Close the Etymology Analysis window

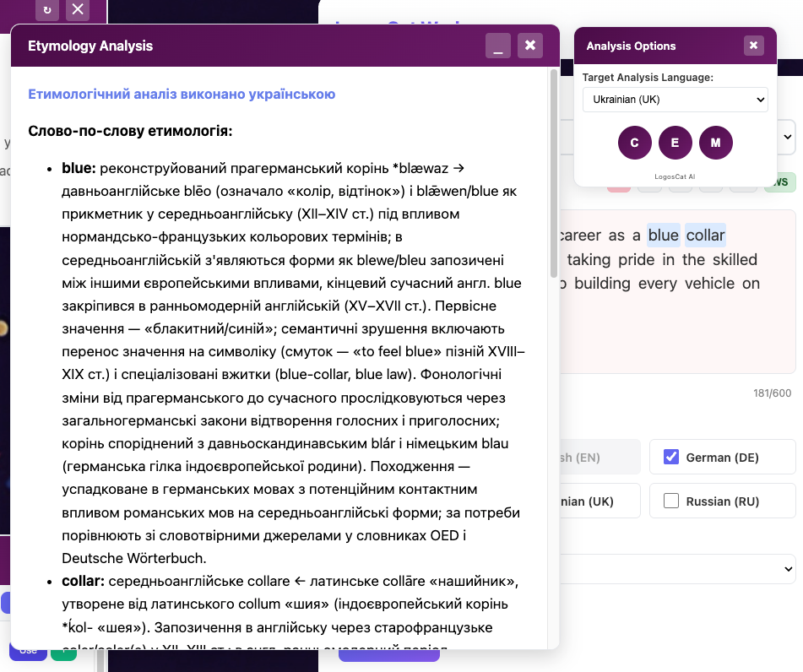529,46
